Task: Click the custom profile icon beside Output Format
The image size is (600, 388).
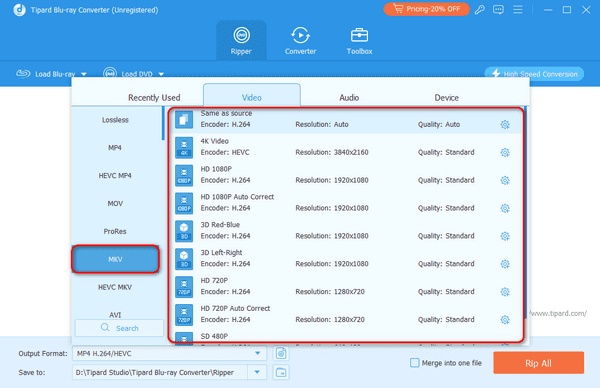Action: 281,353
